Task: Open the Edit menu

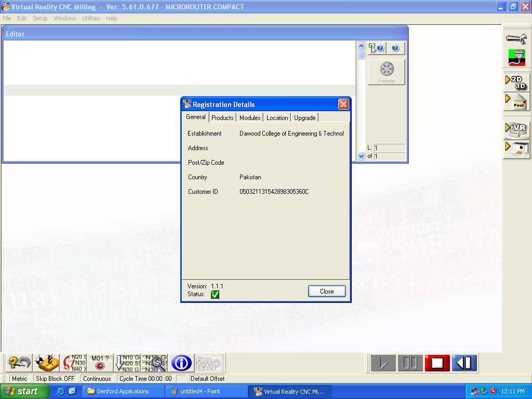Action: point(22,18)
